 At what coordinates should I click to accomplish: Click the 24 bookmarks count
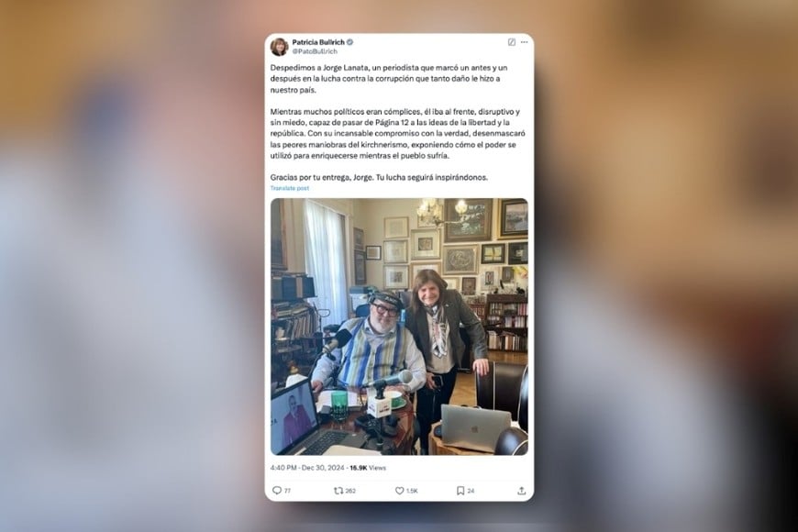[471, 491]
